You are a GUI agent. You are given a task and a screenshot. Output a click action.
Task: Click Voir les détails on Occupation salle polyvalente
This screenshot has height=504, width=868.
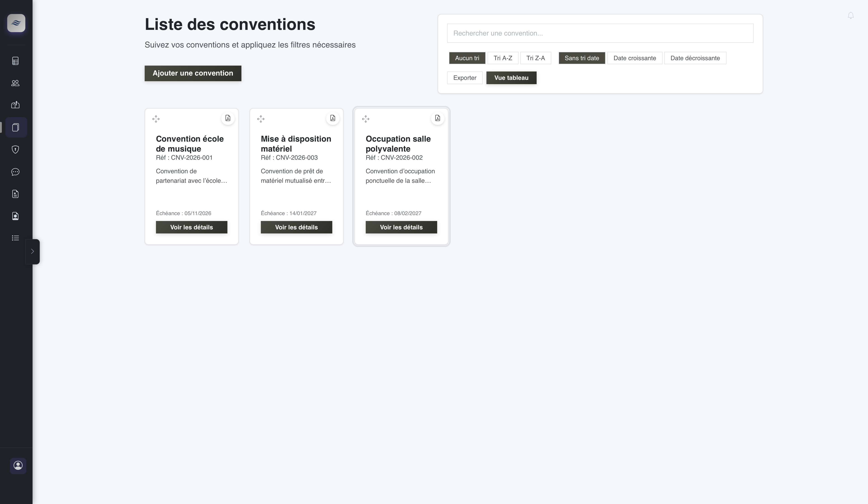pos(401,227)
